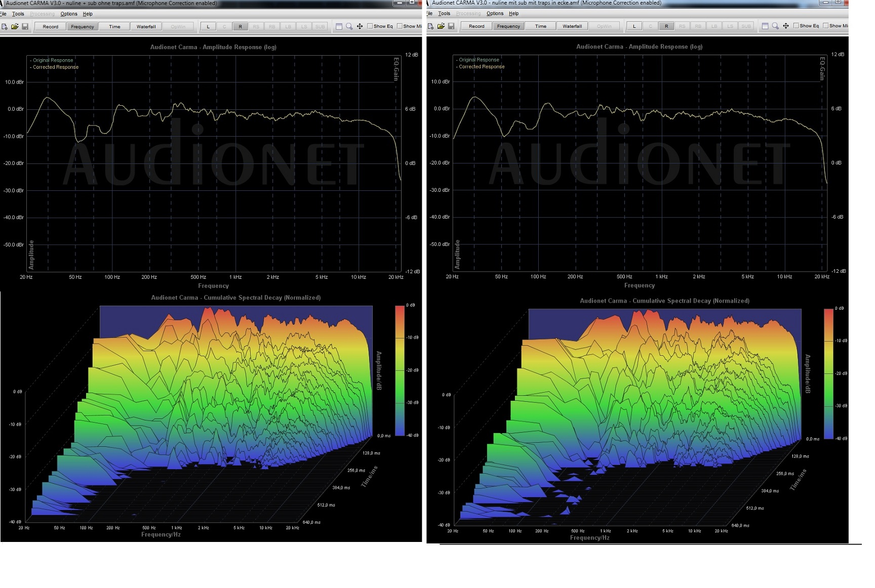The image size is (875, 588).
Task: Click the window layout icon in right window
Action: [x=765, y=26]
